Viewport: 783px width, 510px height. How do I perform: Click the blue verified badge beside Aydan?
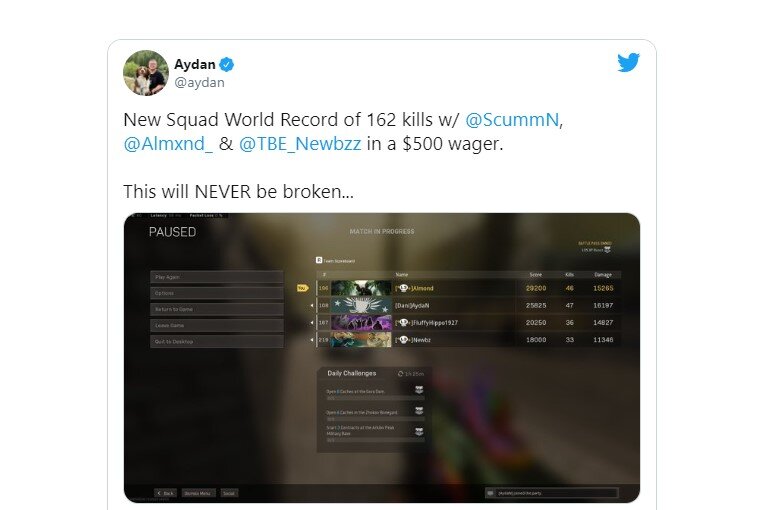[227, 64]
